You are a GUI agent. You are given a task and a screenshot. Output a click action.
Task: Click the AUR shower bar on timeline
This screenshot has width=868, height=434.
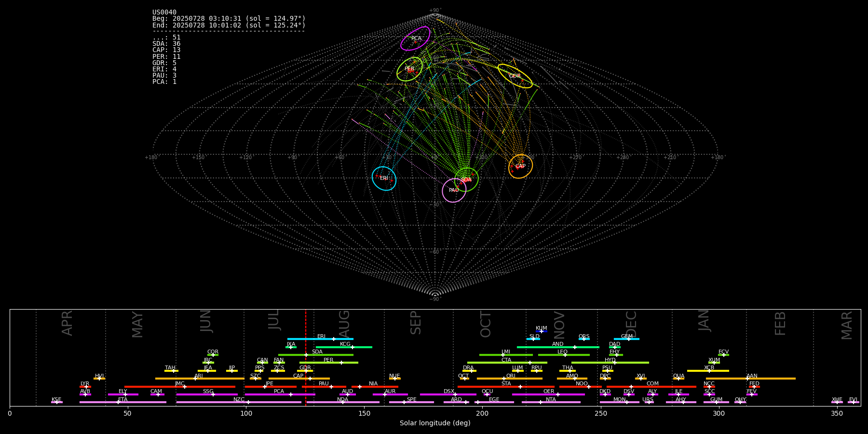(390, 394)
